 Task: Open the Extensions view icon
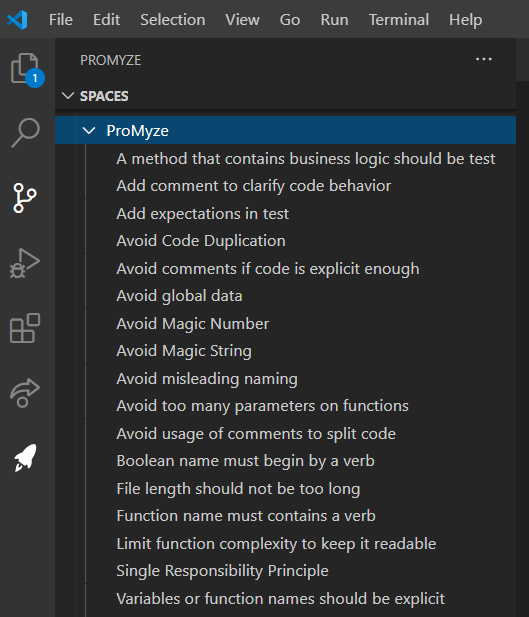pyautogui.click(x=25, y=328)
